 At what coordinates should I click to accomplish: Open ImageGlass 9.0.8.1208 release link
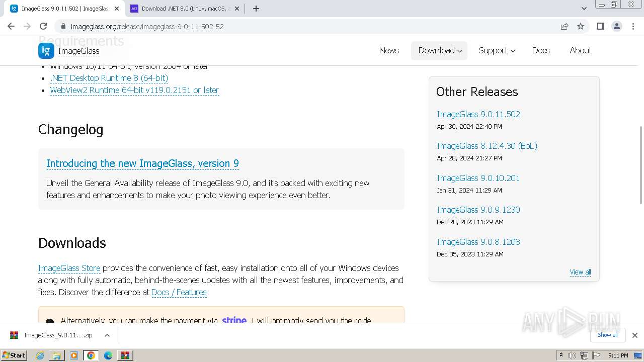[478, 242]
